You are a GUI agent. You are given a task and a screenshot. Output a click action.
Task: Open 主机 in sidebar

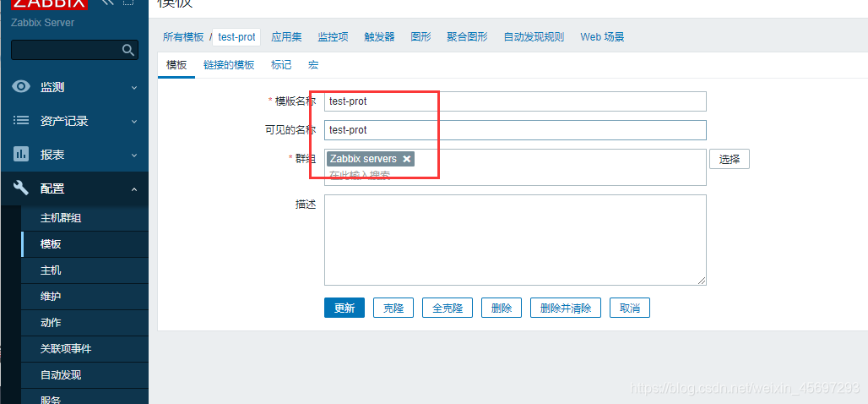point(51,270)
